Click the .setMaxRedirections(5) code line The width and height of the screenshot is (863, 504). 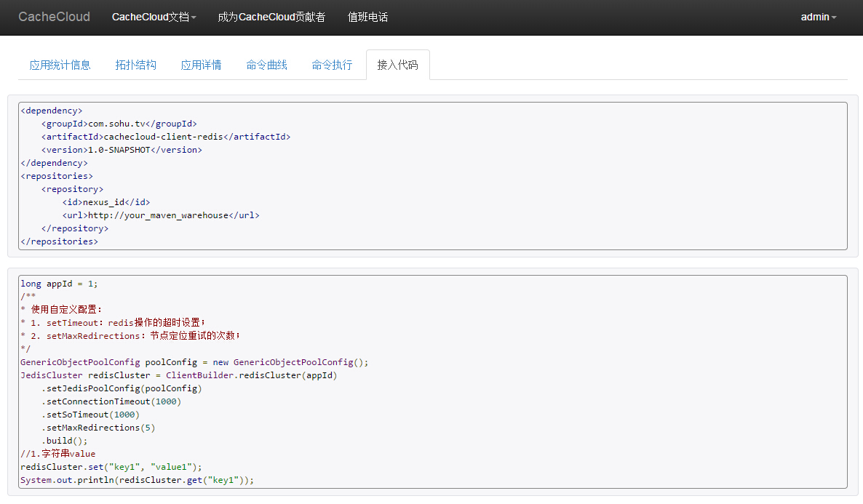click(98, 428)
